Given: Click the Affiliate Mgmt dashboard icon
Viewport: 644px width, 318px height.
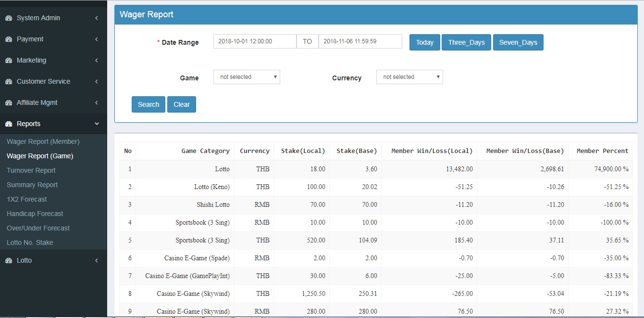Looking at the screenshot, I should [9, 102].
